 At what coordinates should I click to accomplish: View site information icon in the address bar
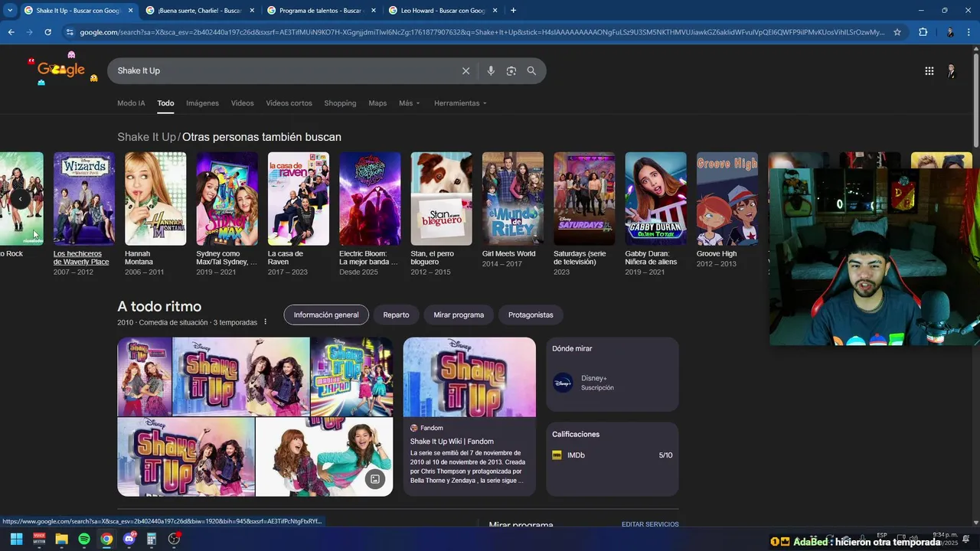point(70,32)
